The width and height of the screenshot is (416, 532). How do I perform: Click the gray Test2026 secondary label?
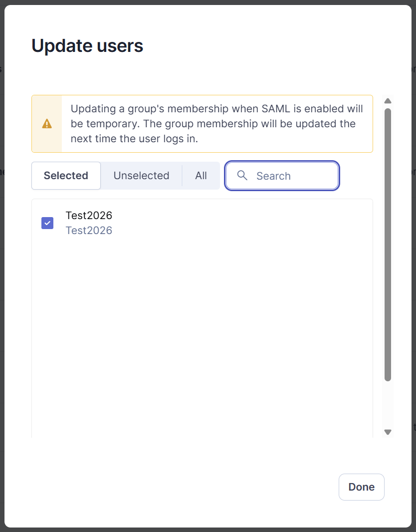89,231
